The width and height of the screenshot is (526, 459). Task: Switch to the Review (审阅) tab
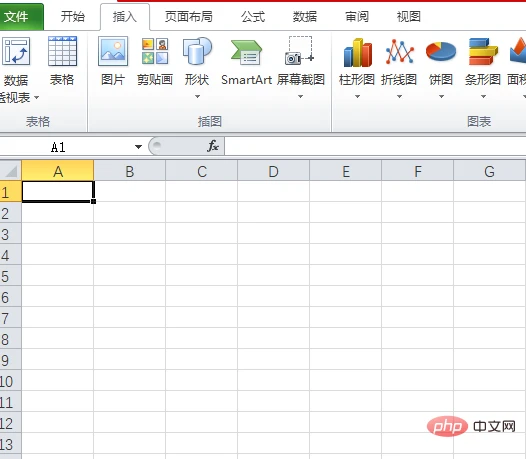point(357,16)
